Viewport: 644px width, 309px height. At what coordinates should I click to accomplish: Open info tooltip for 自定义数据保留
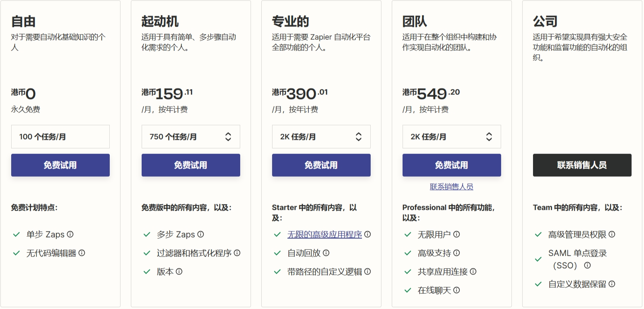click(x=612, y=284)
